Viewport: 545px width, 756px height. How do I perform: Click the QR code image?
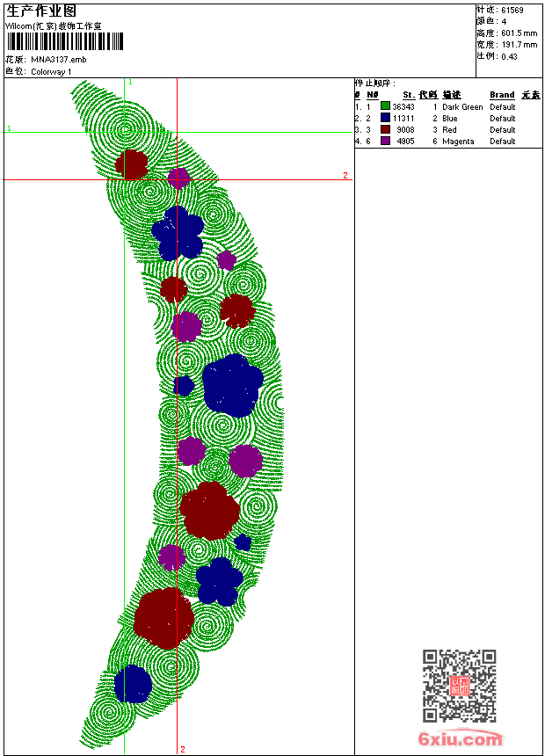point(459,685)
